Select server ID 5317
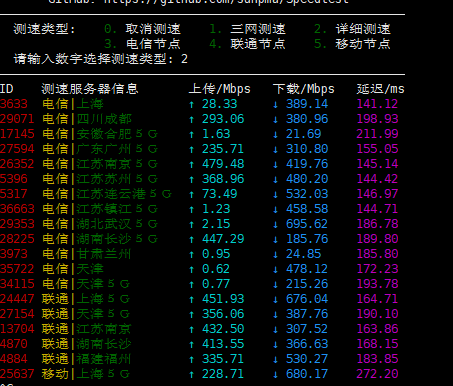The image size is (453, 386). tap(14, 194)
